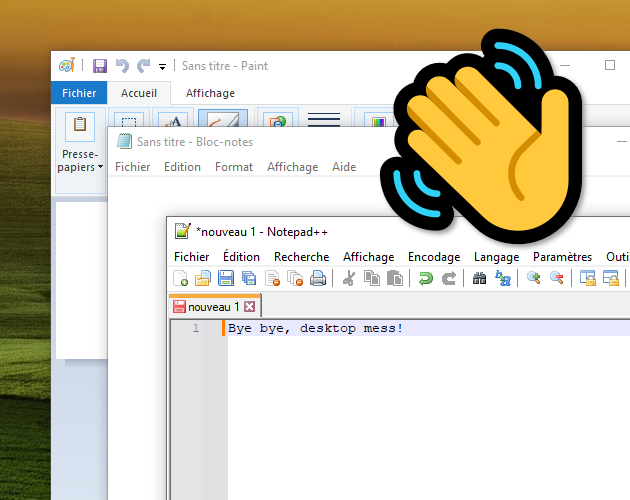
Task: Click Close All icon in Notepad++ toolbar
Action: [x=295, y=278]
